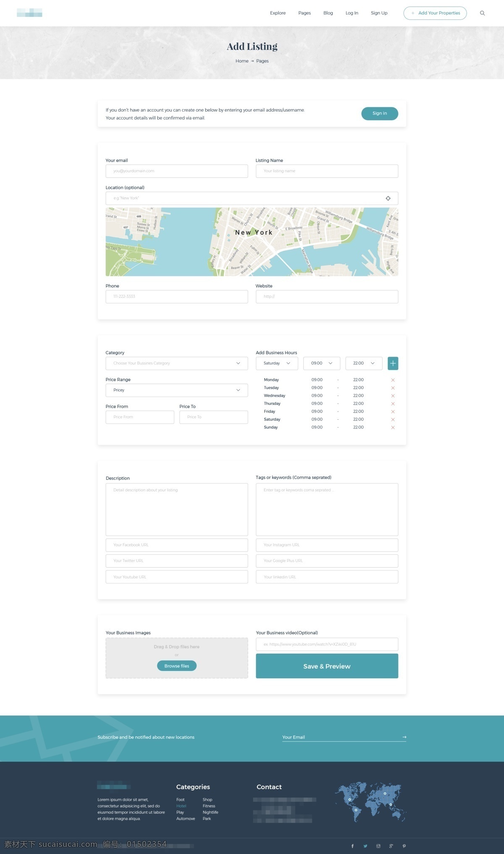Viewport: 504px width, 854px height.
Task: Delete the Thursday hours entry
Action: [x=393, y=404]
